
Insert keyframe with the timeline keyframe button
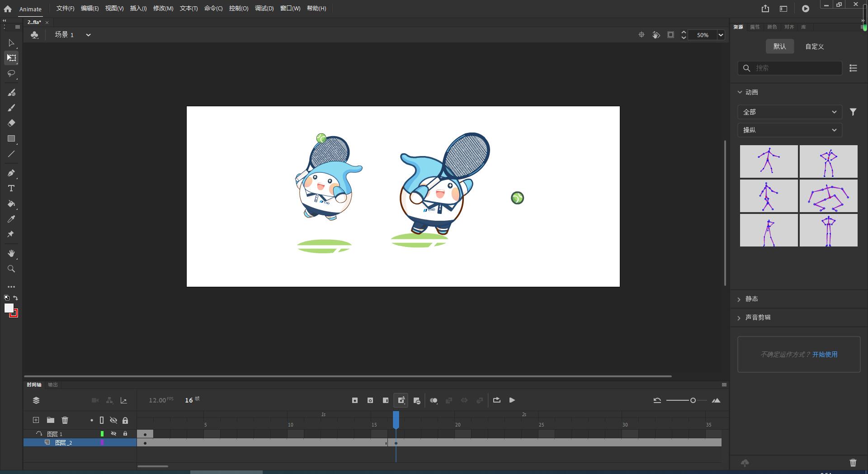click(x=355, y=400)
